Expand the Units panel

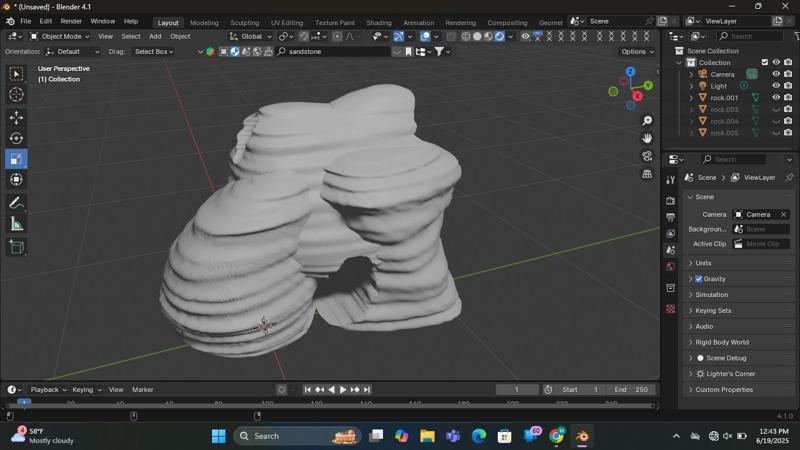pos(703,263)
